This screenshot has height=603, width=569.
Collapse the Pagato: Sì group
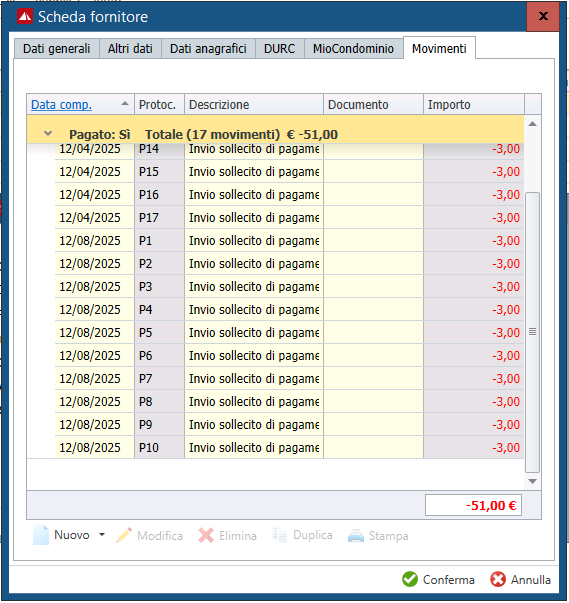click(x=48, y=134)
